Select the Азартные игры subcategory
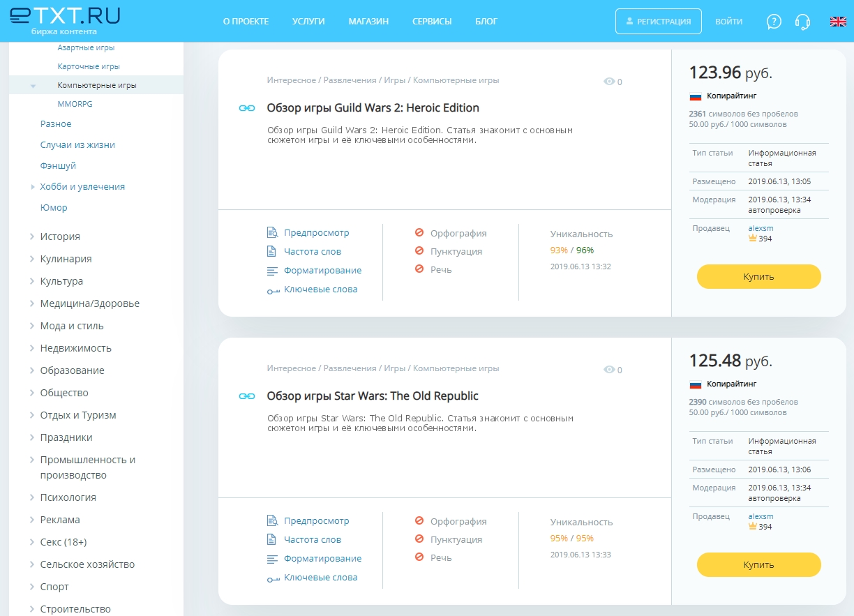 click(86, 47)
